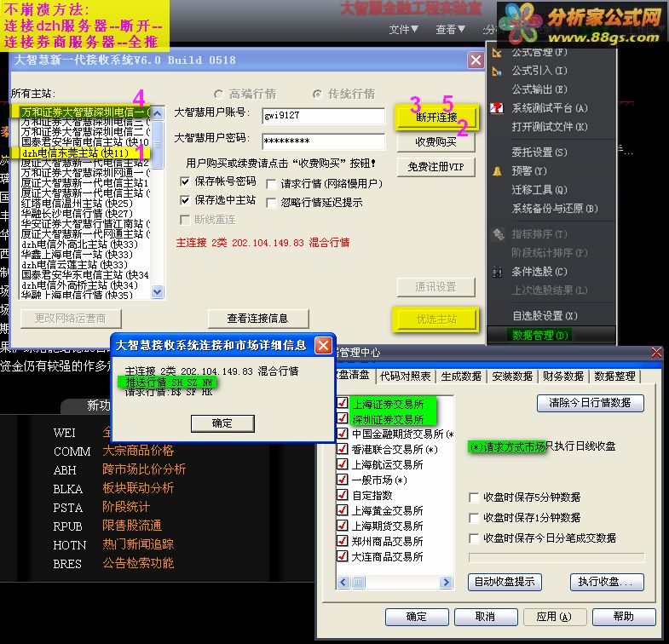Toggle 保存选中主站 checkbox
The image size is (669, 644).
coord(185,200)
